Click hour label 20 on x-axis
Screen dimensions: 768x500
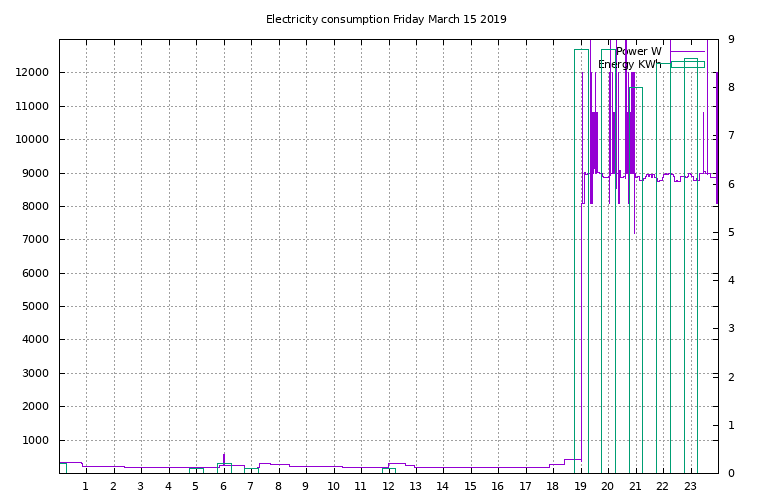tap(607, 486)
